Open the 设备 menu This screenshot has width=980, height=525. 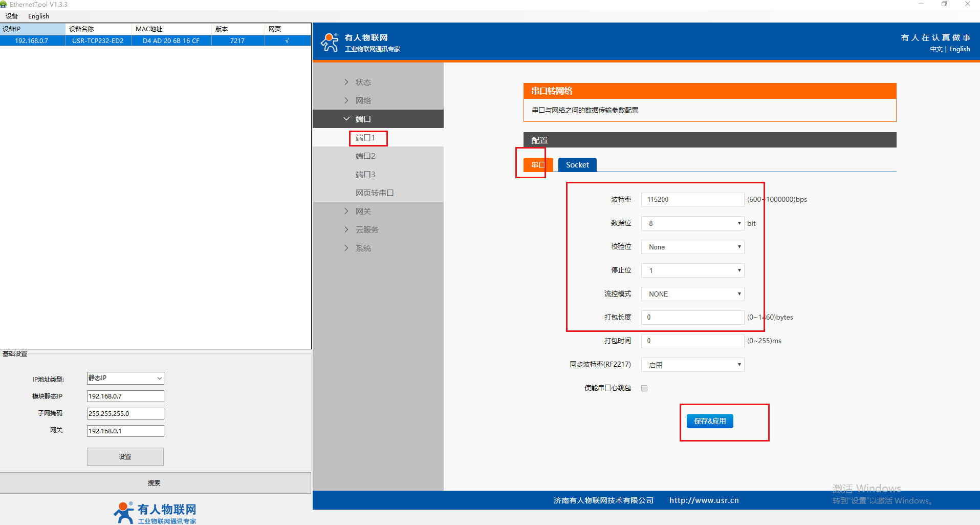point(12,16)
